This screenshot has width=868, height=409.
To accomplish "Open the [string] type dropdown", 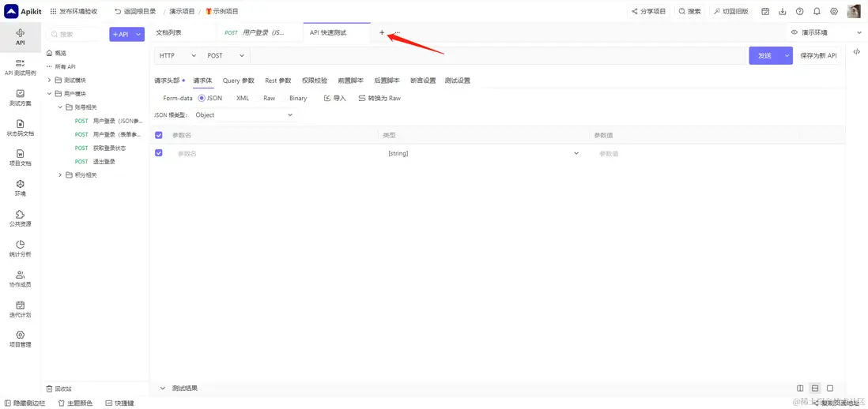I will [484, 153].
